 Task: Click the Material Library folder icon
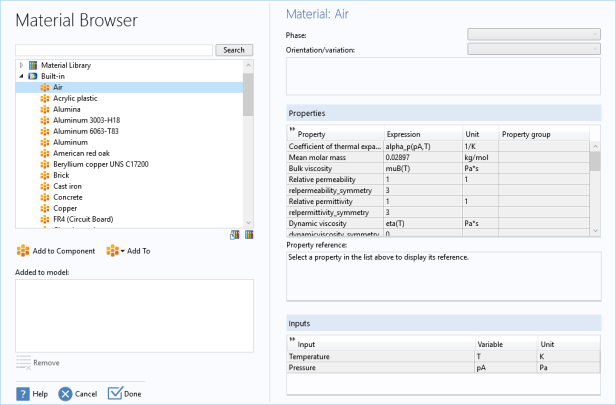pyautogui.click(x=32, y=65)
